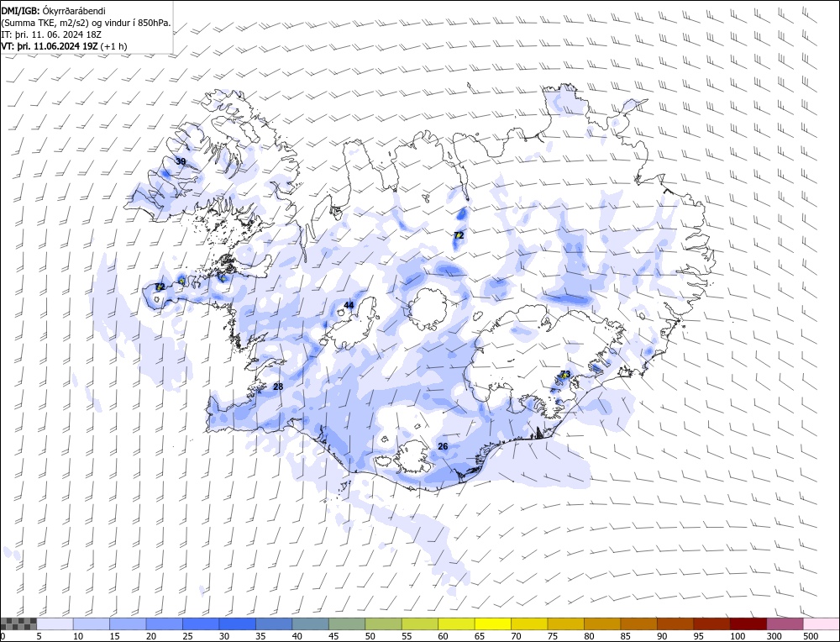The image size is (840, 642).
Task: Click the 100–300 maroon legend swatch
Action: pos(748,624)
